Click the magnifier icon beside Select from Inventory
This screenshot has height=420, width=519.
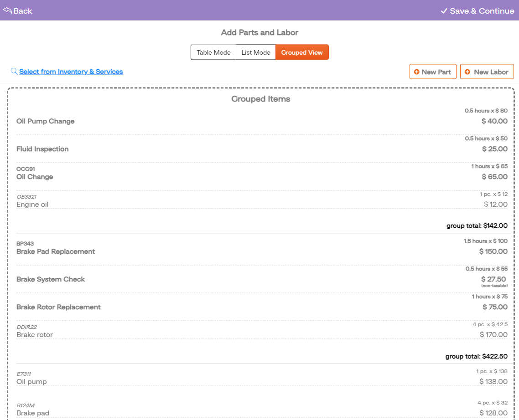(x=14, y=72)
